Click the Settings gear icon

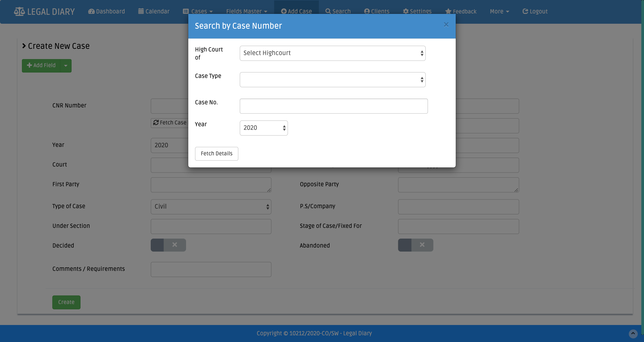click(406, 11)
